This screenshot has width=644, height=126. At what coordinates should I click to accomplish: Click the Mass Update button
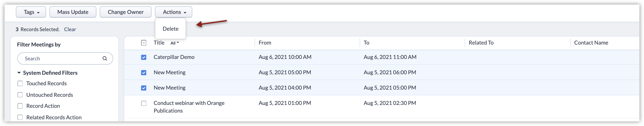click(73, 12)
